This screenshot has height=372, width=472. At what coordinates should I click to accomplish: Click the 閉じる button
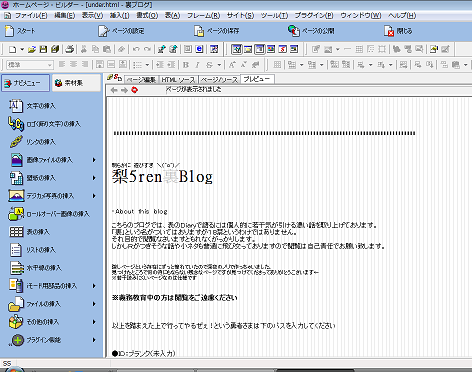click(398, 31)
